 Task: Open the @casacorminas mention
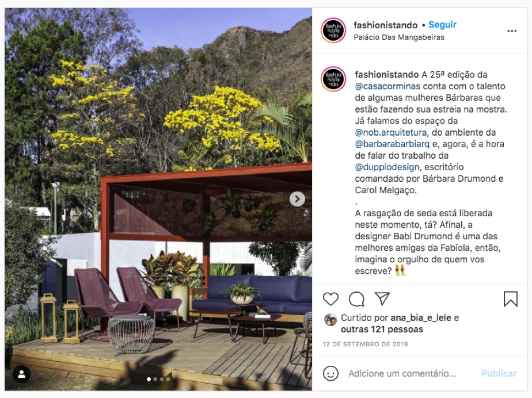[387, 86]
